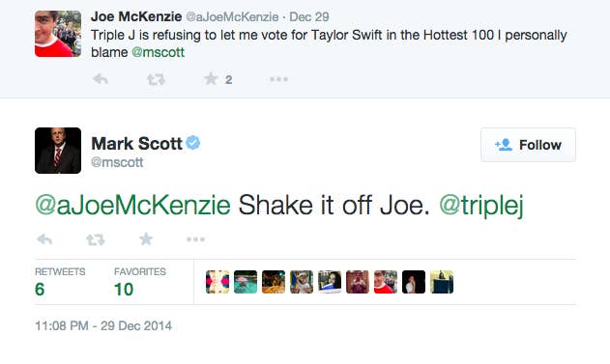View Mark Scott's profile avatar
Screen dimensions: 610x364
pos(58,151)
